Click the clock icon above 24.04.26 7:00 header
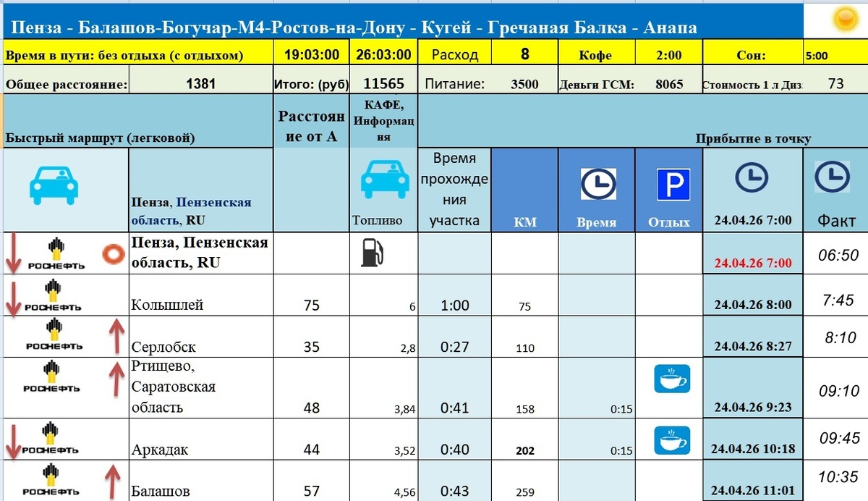This screenshot has width=868, height=501. click(752, 177)
